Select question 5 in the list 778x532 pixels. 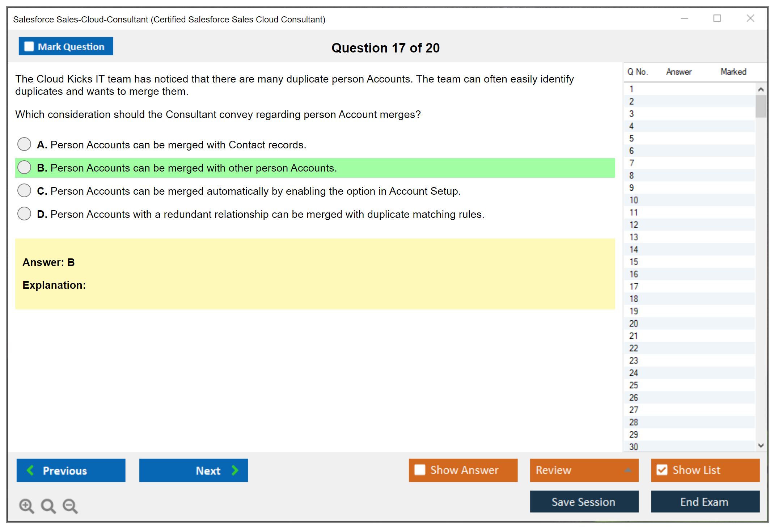631,138
